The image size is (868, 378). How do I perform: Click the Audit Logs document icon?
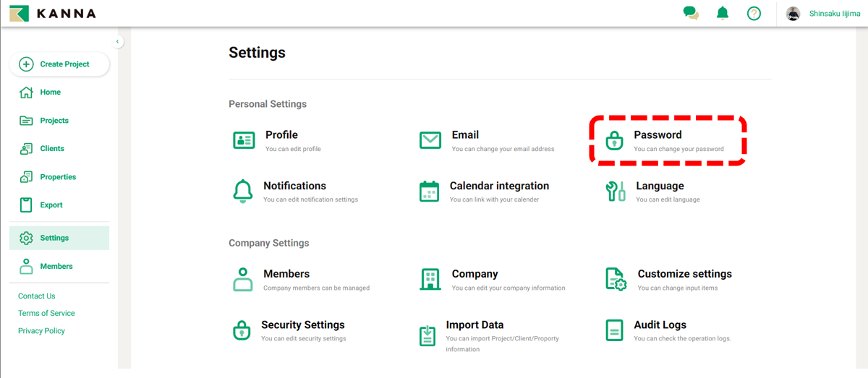tap(614, 330)
